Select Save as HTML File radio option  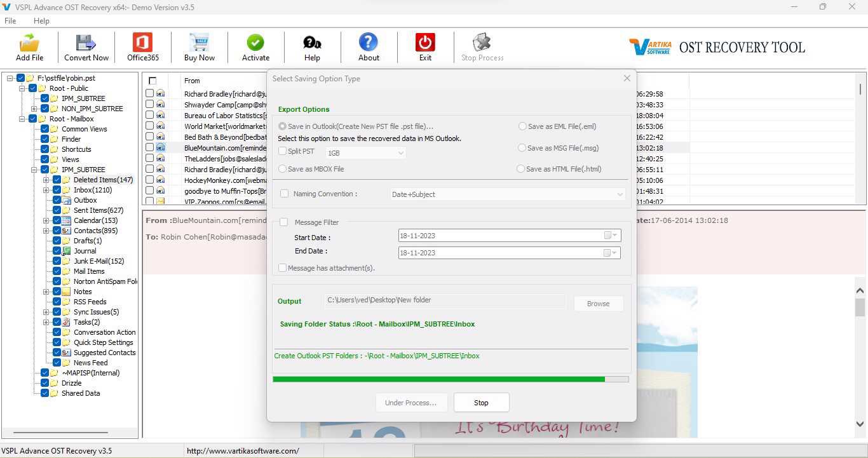click(x=521, y=169)
